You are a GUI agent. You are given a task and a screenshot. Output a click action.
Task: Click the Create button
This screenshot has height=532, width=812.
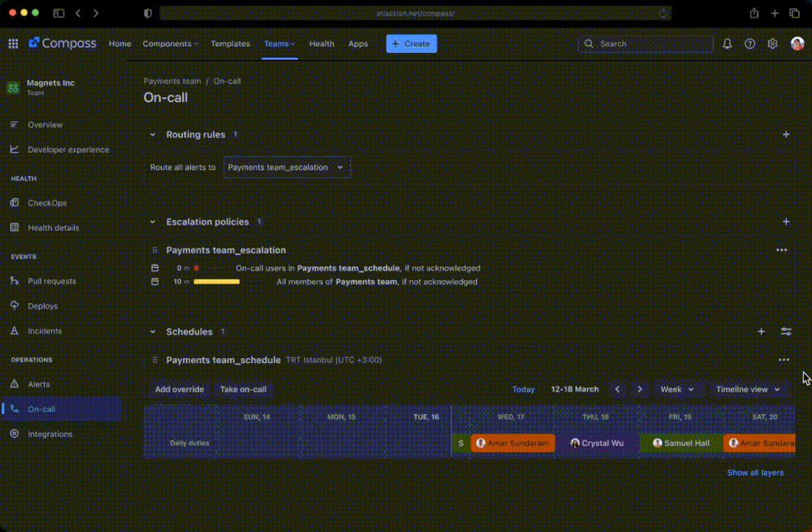click(412, 44)
